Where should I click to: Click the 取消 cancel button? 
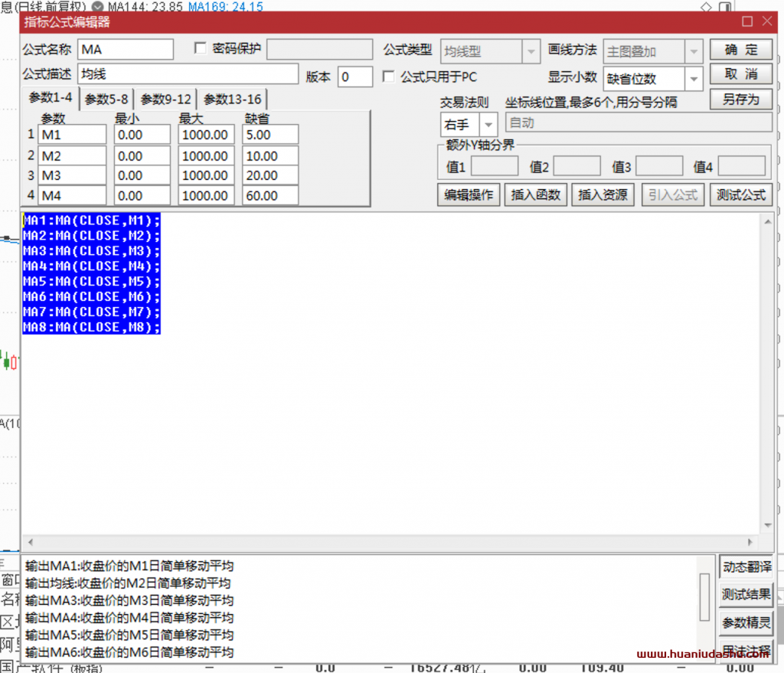click(740, 74)
